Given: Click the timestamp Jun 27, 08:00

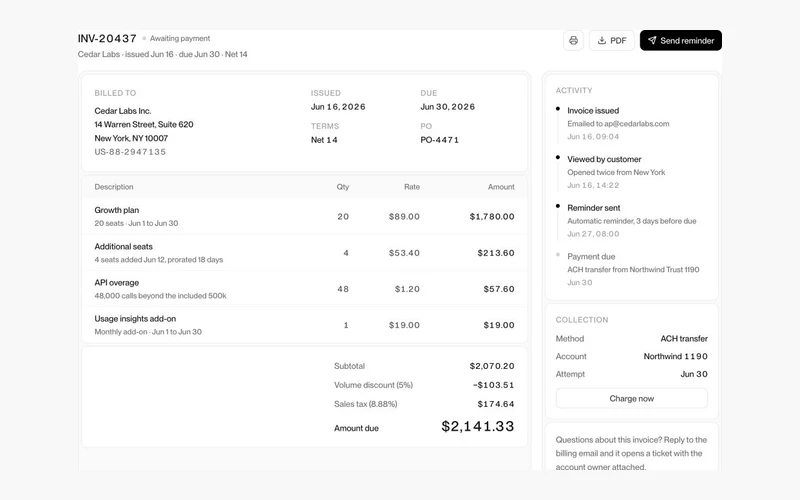Looking at the screenshot, I should (x=593, y=234).
